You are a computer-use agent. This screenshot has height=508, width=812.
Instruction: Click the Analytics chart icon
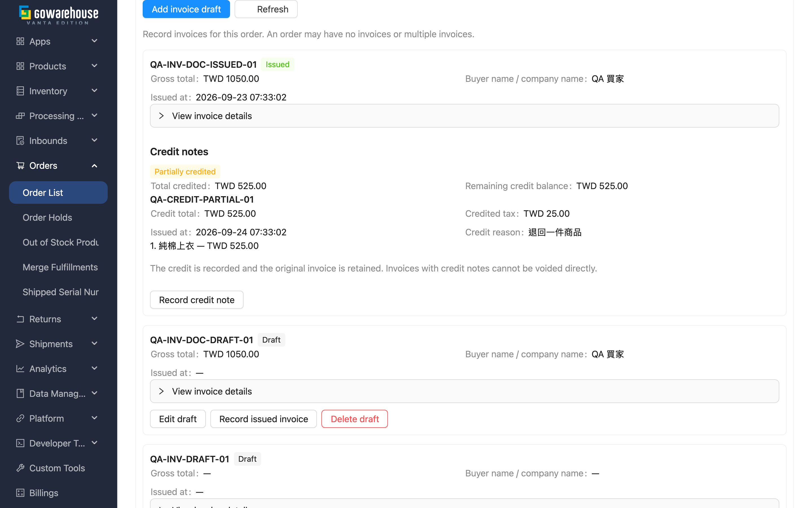tap(20, 369)
